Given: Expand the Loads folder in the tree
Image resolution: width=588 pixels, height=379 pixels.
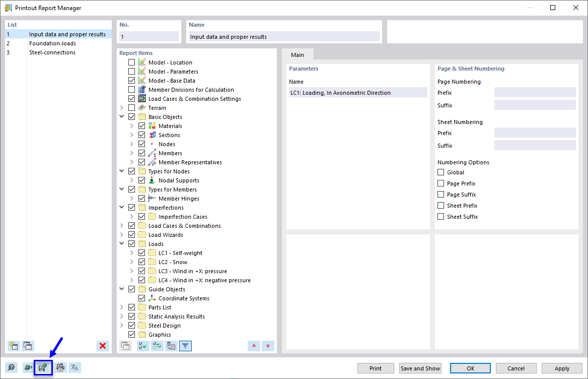Looking at the screenshot, I should pyautogui.click(x=121, y=243).
